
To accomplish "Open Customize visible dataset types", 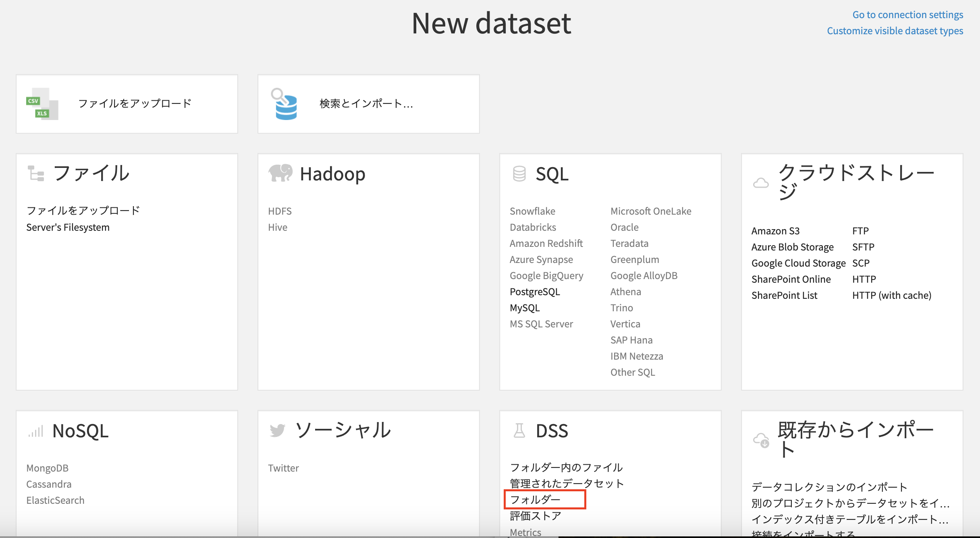I will (x=895, y=31).
